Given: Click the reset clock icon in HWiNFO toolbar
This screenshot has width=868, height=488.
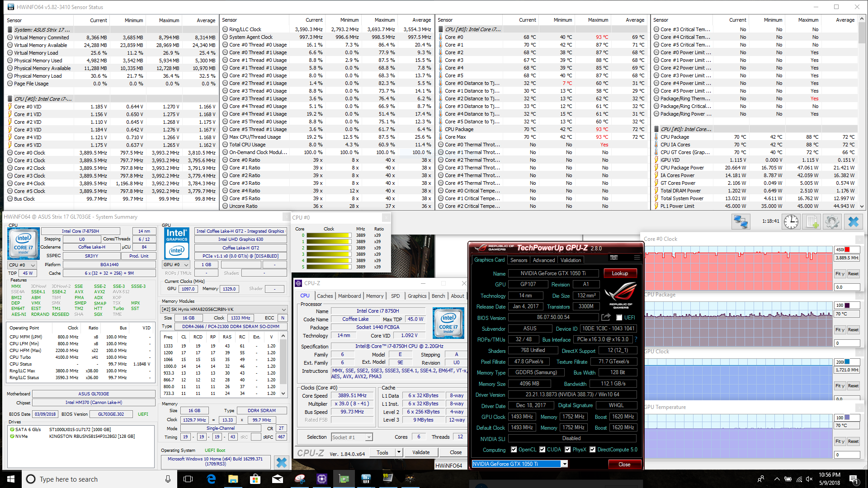Looking at the screenshot, I should point(791,221).
